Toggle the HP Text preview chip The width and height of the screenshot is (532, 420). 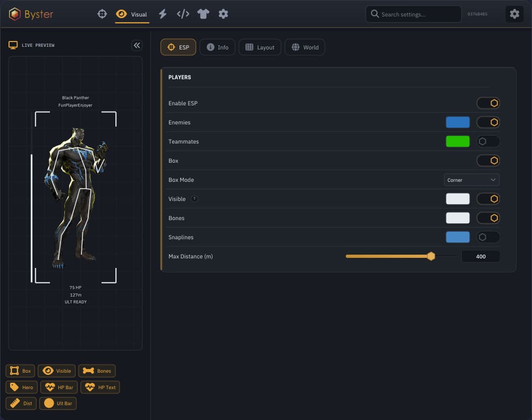[x=100, y=387]
